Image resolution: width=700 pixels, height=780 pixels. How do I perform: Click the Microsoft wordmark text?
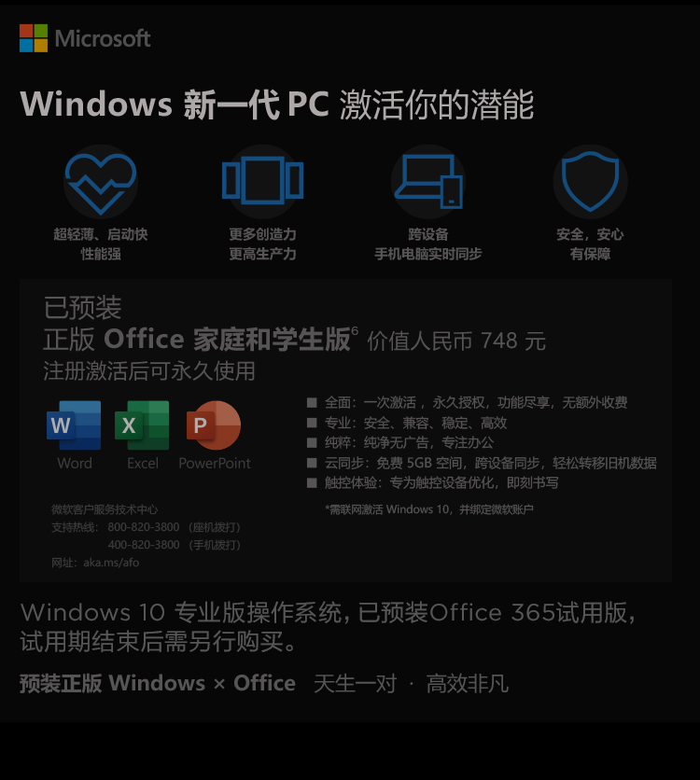point(103,38)
